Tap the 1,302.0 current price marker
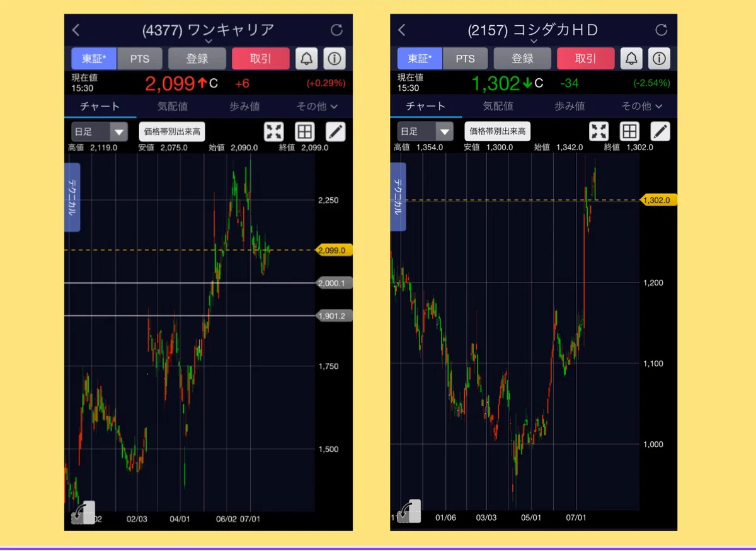Image resolution: width=756 pixels, height=551 pixels. (x=658, y=200)
